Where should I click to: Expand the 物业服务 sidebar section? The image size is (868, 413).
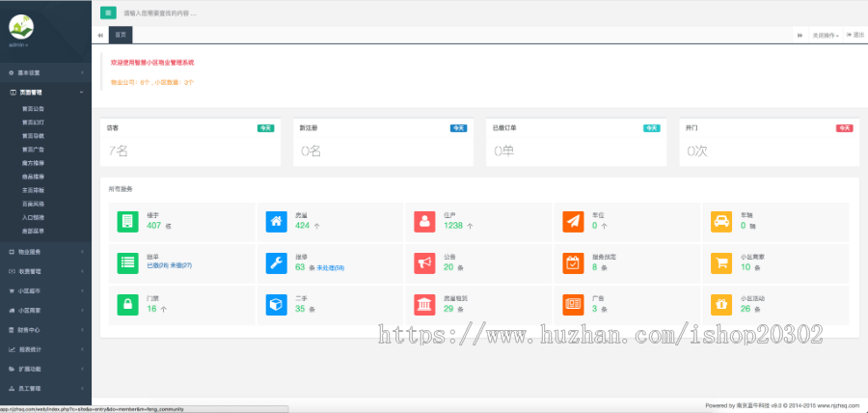click(45, 252)
